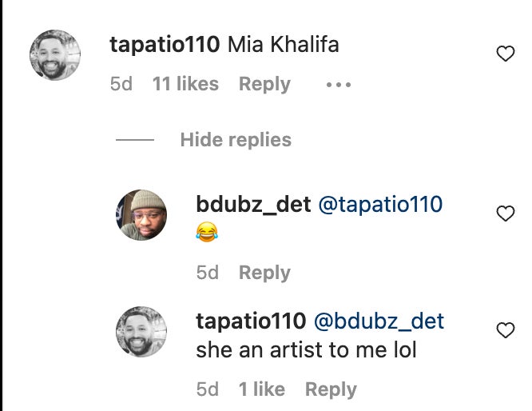Click tapatio110's avatar beside "she an artist" reply
The image size is (532, 411).
[x=141, y=331]
